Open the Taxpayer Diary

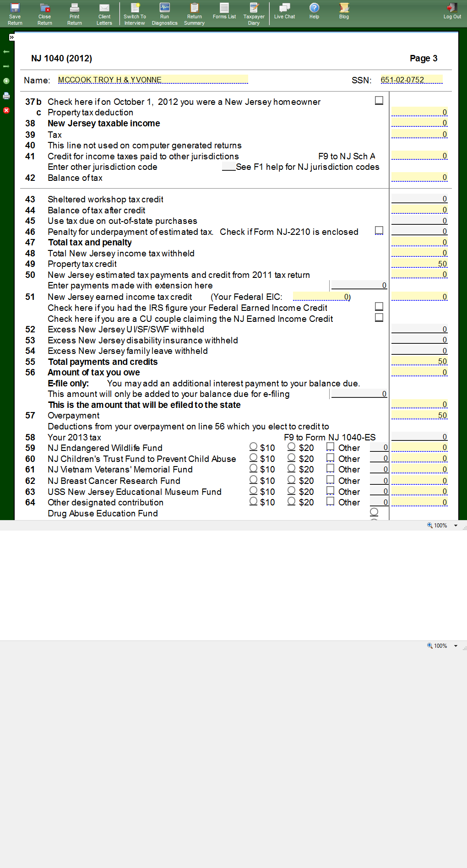tap(254, 14)
